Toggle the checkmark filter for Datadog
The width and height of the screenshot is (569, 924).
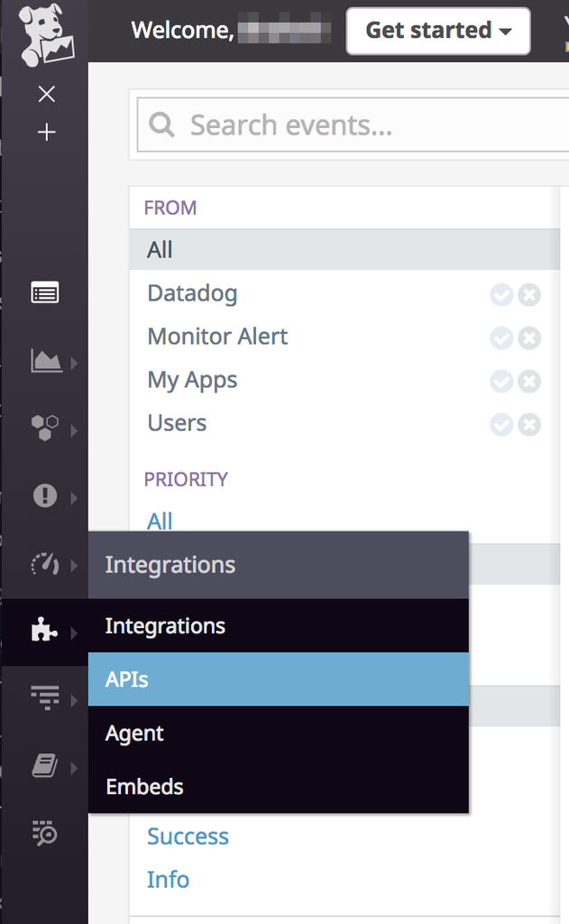pos(501,294)
